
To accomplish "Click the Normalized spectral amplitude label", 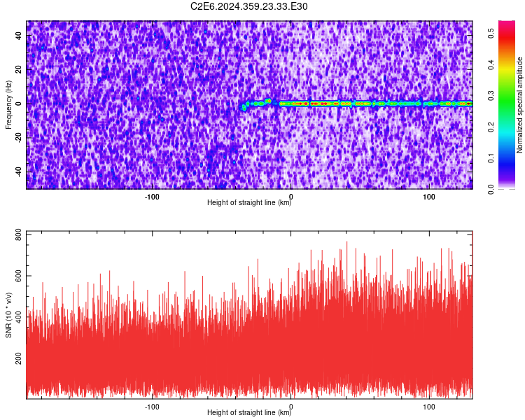I will [519, 105].
